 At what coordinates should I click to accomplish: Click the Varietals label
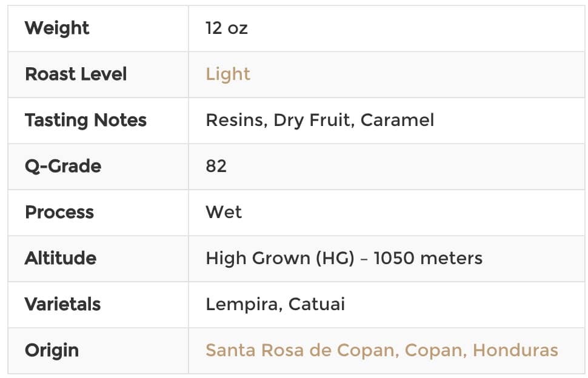pyautogui.click(x=62, y=304)
